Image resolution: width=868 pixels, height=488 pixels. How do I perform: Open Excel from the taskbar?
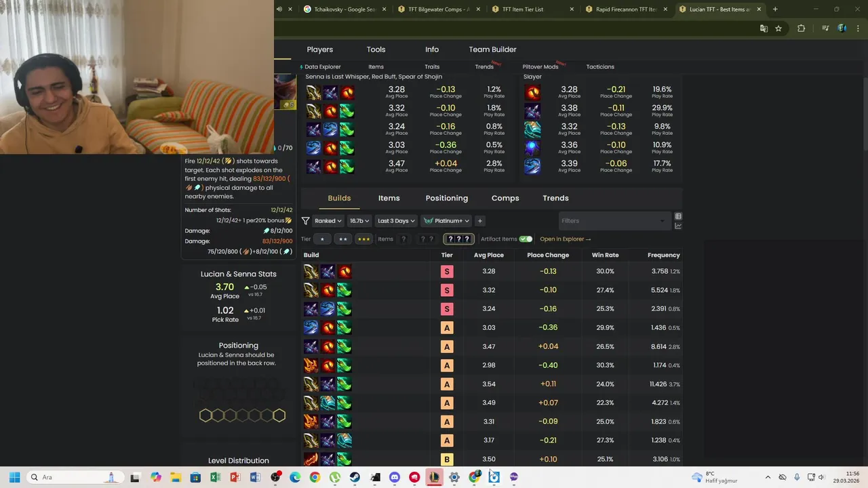pyautogui.click(x=215, y=477)
